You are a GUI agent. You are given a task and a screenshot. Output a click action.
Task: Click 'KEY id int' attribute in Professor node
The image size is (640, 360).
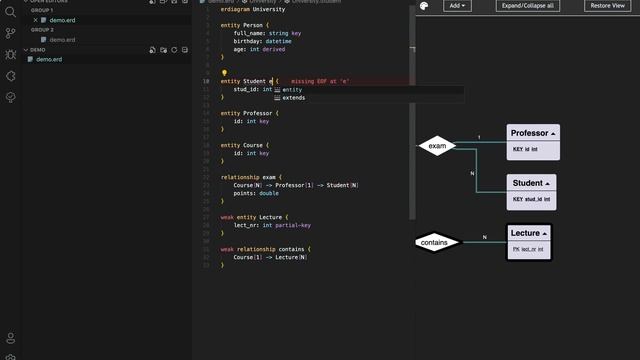tap(525, 149)
